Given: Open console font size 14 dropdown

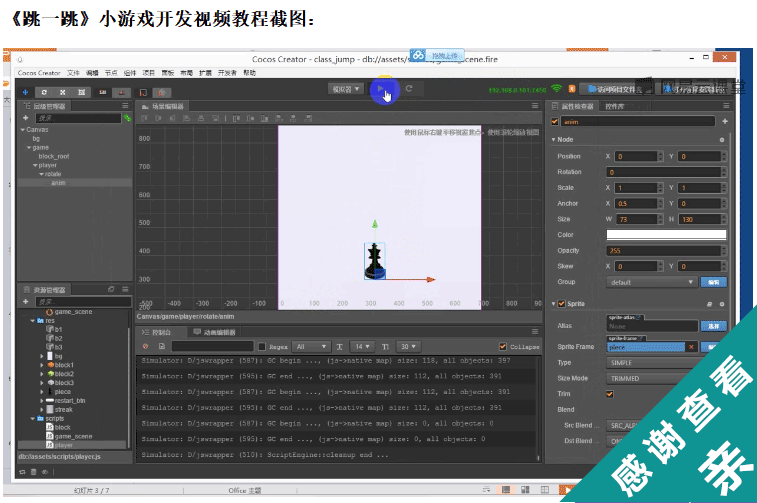Looking at the screenshot, I should point(363,347).
